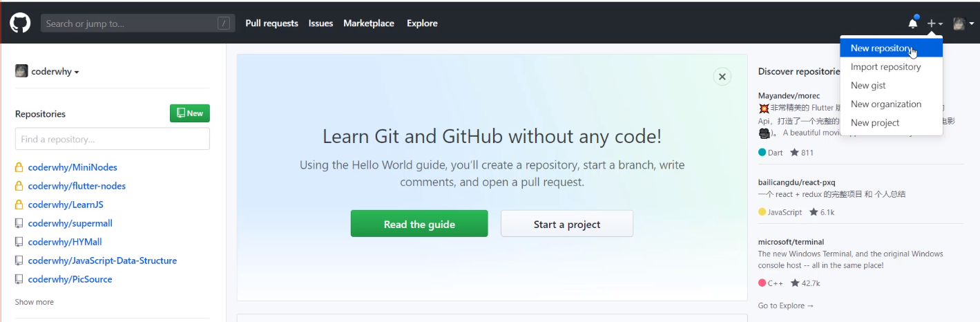Select New repository from dropdown menu
Image resolution: width=980 pixels, height=322 pixels.
tap(891, 48)
